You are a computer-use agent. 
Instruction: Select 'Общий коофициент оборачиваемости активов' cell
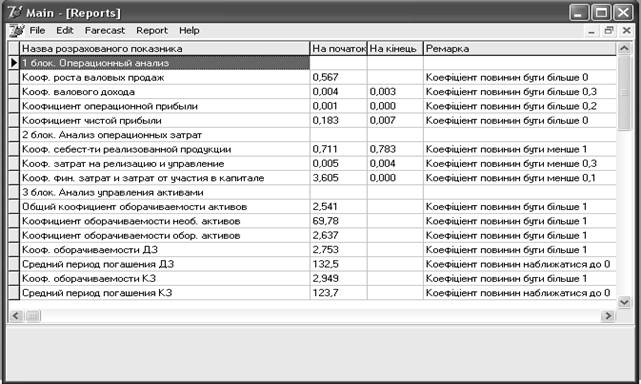pyautogui.click(x=165, y=207)
